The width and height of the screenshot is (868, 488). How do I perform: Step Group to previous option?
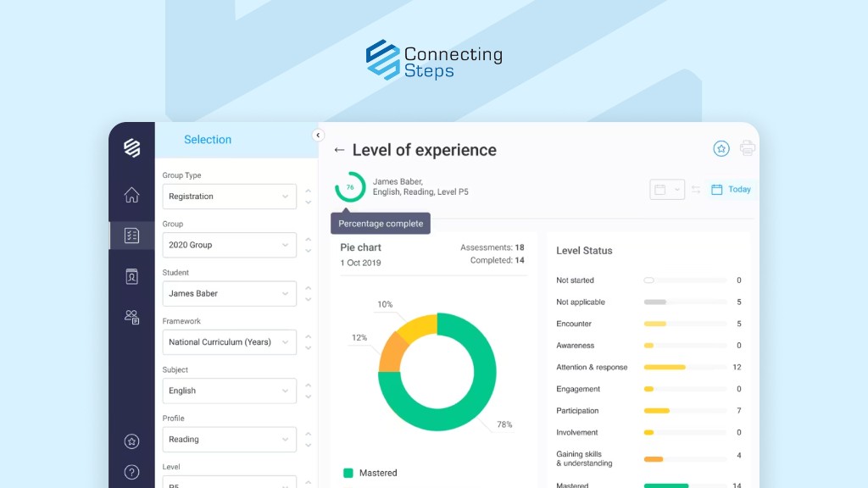tap(309, 240)
